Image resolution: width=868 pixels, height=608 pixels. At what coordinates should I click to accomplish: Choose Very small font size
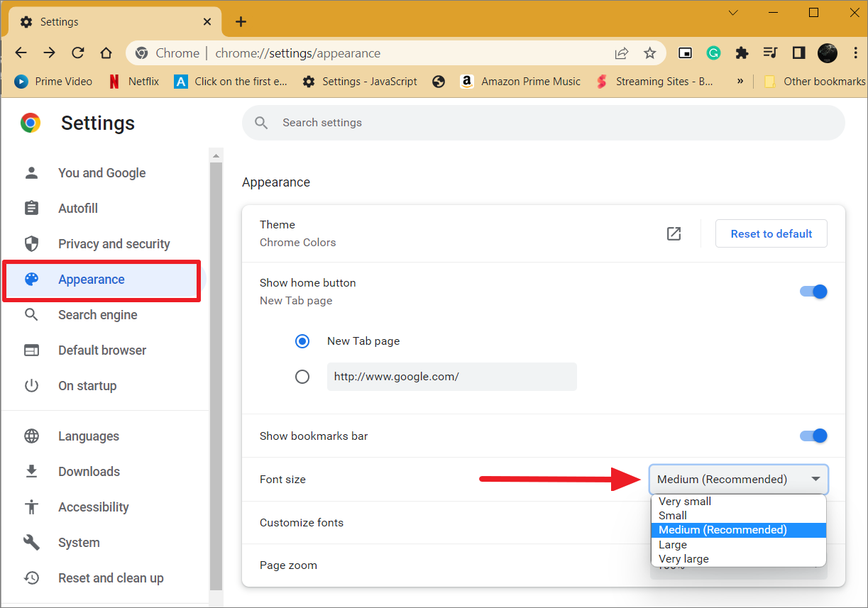click(x=739, y=502)
